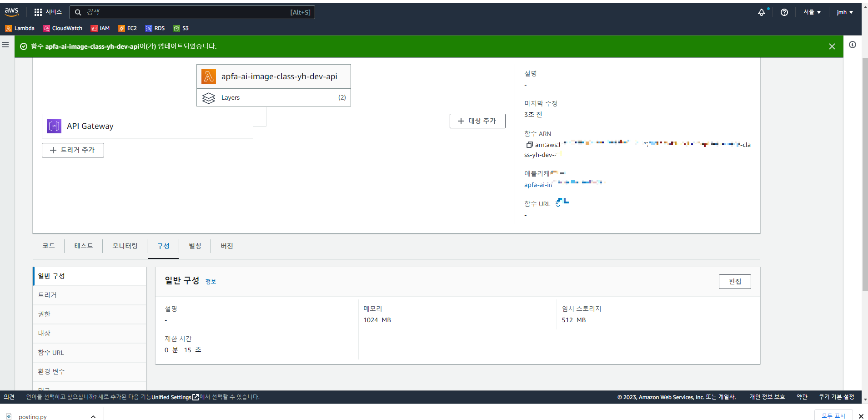This screenshot has width=868, height=420.
Task: Open the 약관 footer link
Action: click(x=802, y=397)
